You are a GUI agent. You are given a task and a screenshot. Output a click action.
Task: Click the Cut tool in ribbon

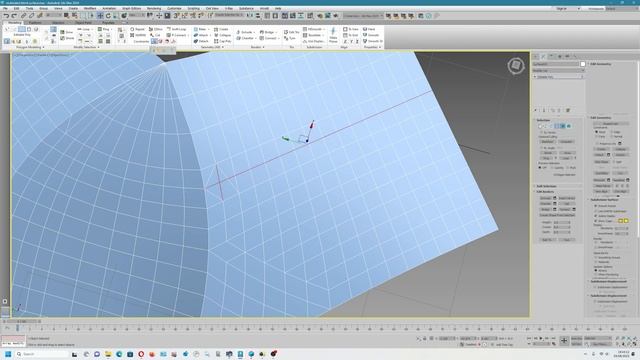coord(155,35)
